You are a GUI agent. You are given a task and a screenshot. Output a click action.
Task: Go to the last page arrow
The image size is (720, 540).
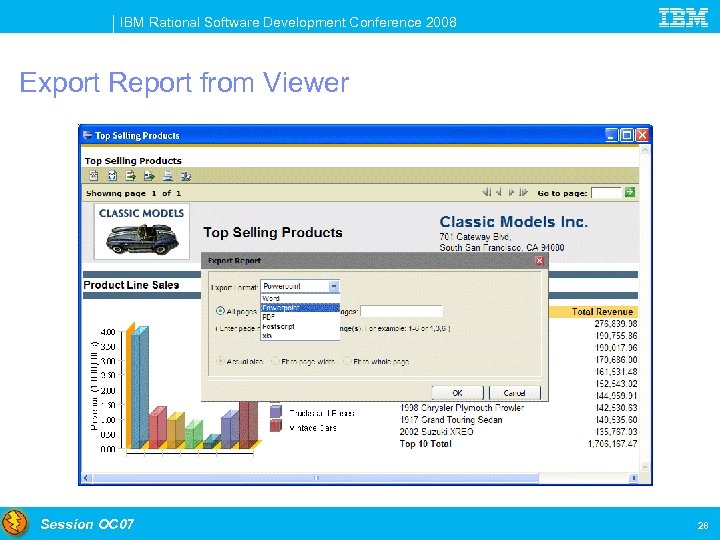(x=523, y=192)
